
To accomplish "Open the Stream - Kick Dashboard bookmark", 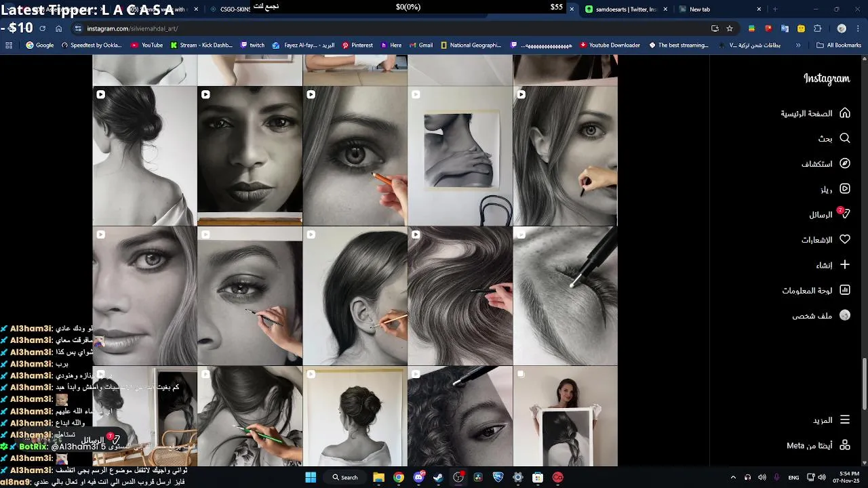I will click(201, 45).
